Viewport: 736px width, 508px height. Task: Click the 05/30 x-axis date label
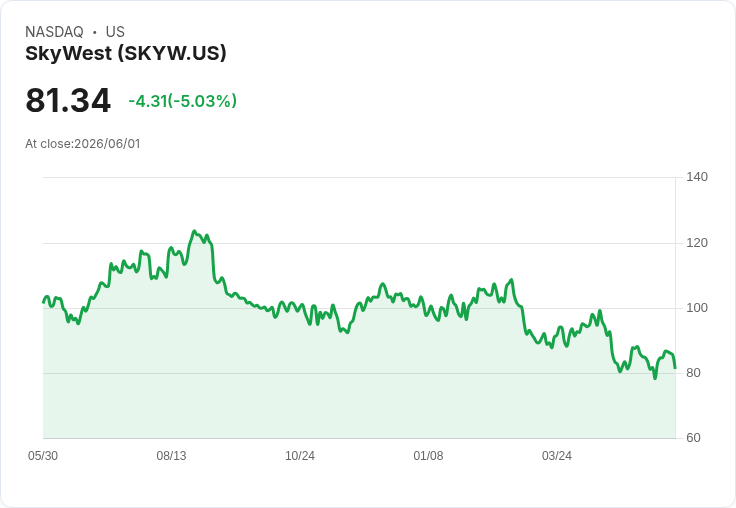point(43,455)
